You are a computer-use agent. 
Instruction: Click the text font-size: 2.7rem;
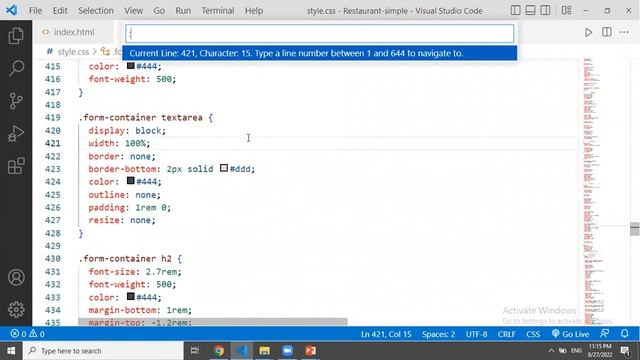[x=135, y=271]
